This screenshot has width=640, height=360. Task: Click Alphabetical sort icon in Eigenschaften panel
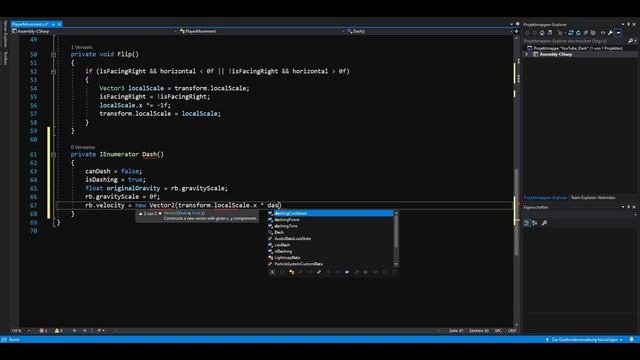coord(535,223)
